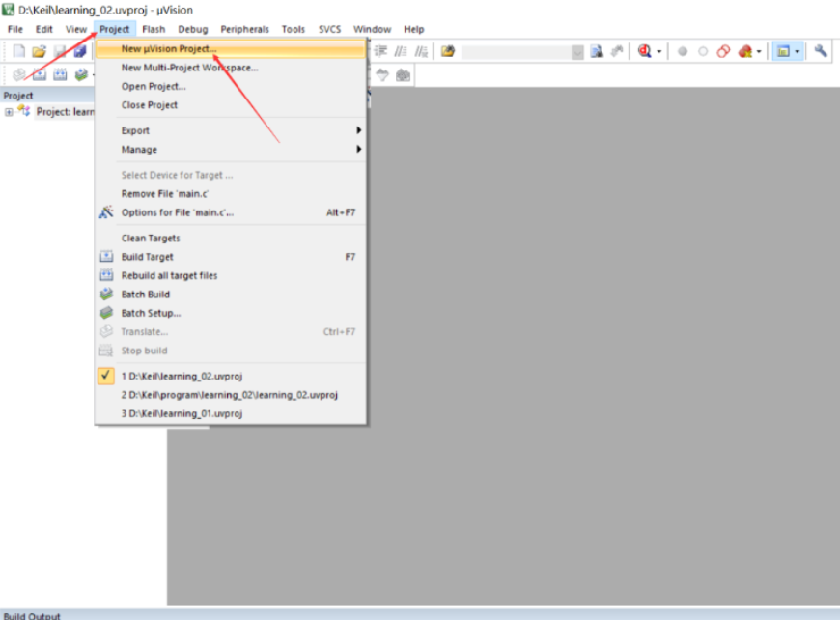Select Batch Build from Project menu

pos(146,295)
